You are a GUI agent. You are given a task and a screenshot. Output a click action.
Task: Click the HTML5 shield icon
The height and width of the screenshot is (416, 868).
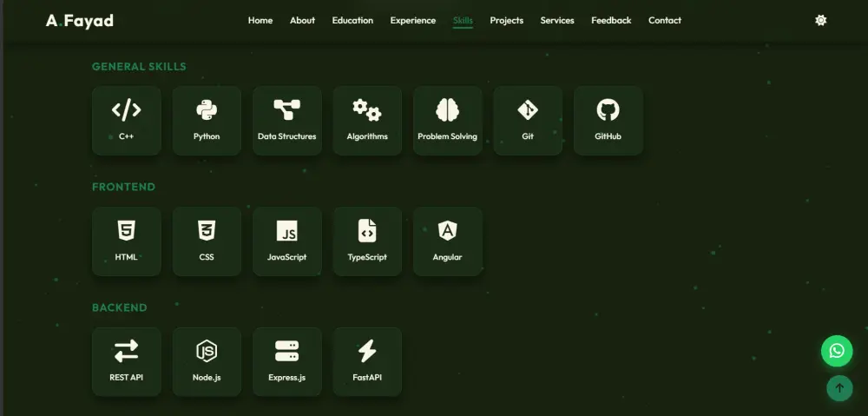(x=126, y=230)
